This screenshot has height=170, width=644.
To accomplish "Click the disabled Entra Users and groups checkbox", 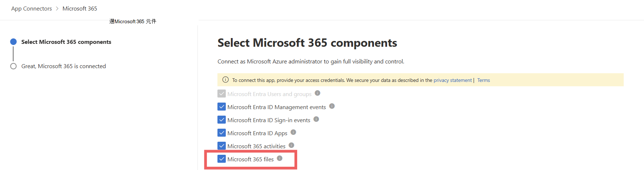I will click(221, 94).
